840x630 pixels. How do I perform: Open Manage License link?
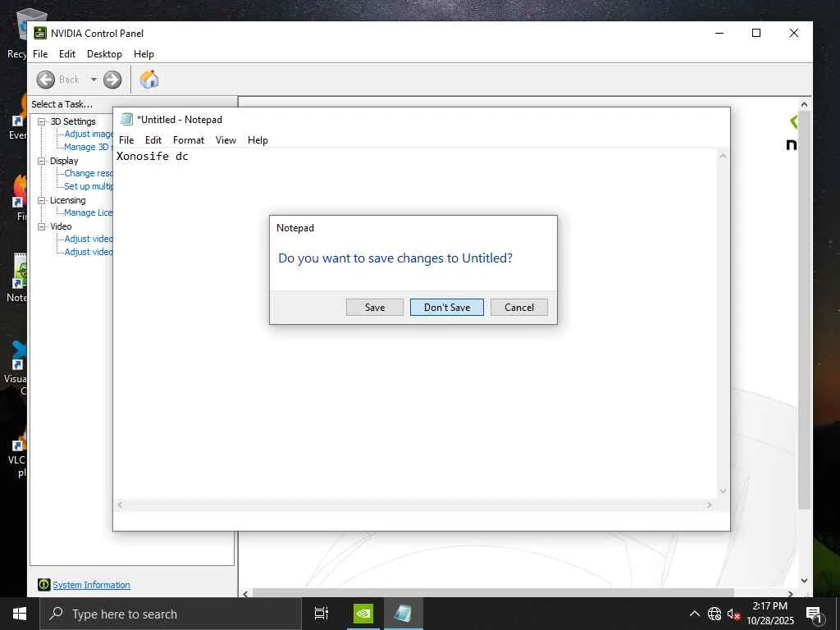pos(89,212)
